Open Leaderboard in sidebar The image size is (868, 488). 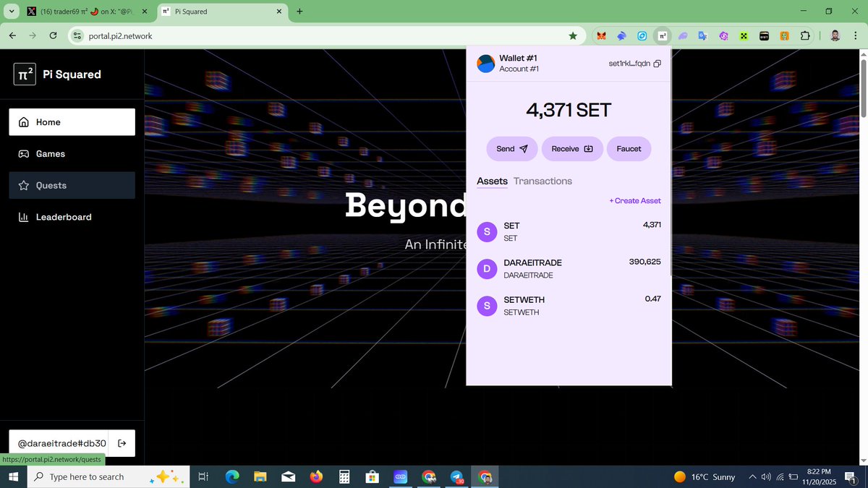pos(72,217)
